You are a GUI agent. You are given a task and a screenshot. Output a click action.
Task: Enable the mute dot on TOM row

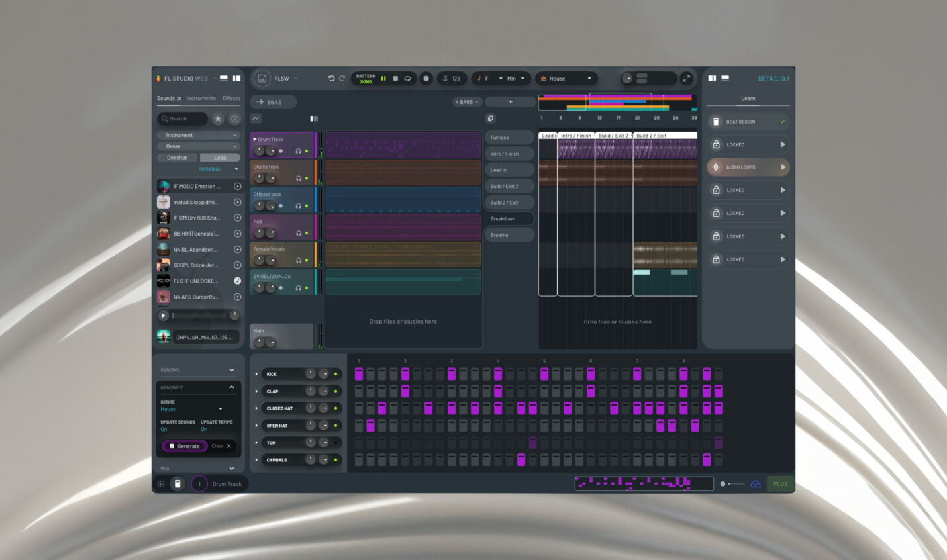pos(335,443)
